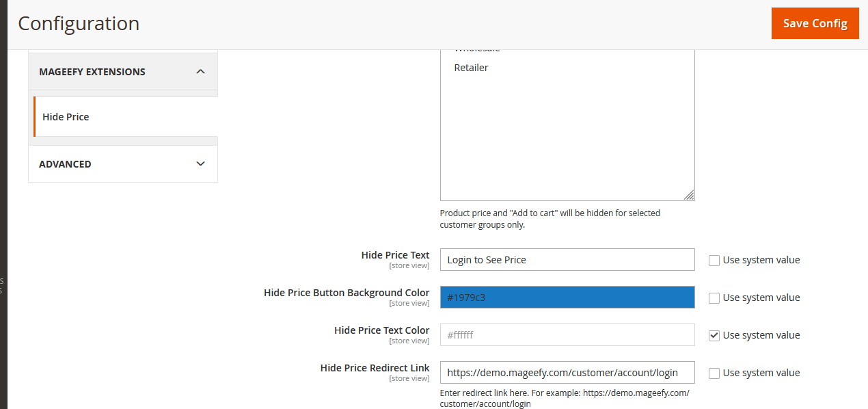Tick Use system value for Button Background Color
This screenshot has height=409, width=868.
tap(714, 298)
